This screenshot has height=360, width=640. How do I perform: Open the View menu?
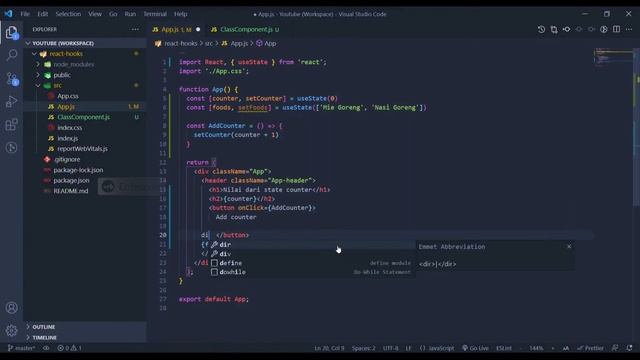pyautogui.click(x=95, y=14)
